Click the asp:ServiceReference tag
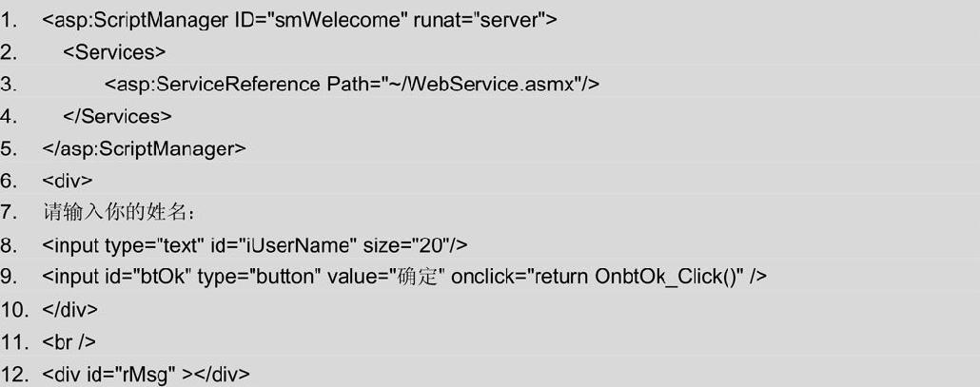The height and width of the screenshot is (387, 980). point(212,85)
